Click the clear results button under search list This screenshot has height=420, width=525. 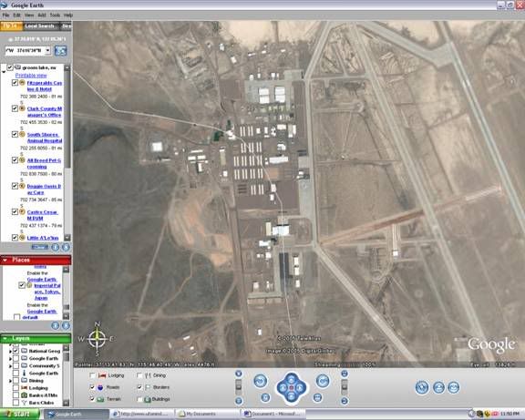[40, 247]
